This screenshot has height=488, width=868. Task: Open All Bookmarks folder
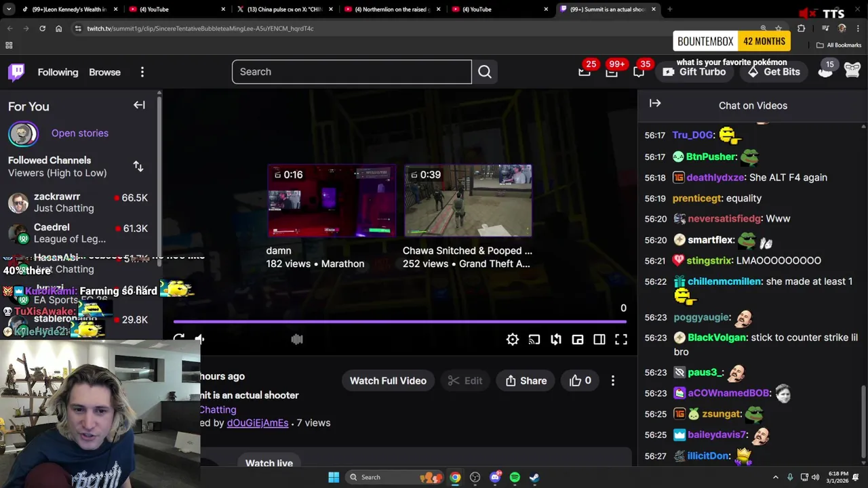point(839,45)
